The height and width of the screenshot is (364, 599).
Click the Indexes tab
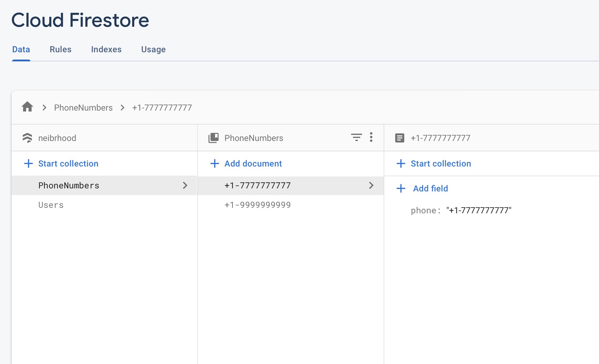(x=106, y=49)
